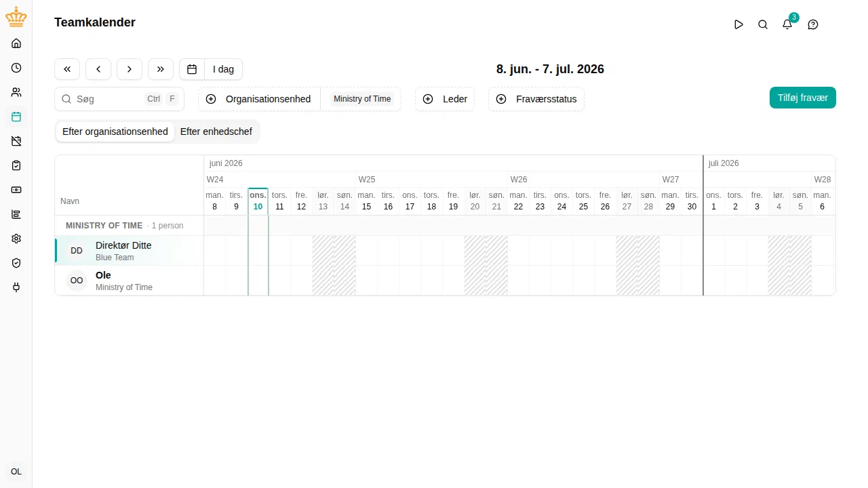Open the help chat icon in header

[x=813, y=24]
